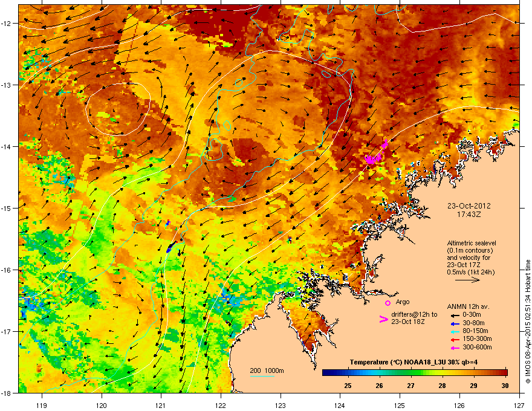Click the 119 longitude axis label
The height and width of the screenshot is (411, 532).
click(x=42, y=405)
